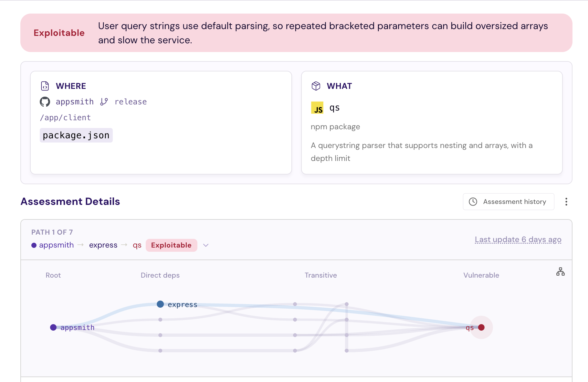
Task: Click the clock icon in Assessment history
Action: click(473, 202)
